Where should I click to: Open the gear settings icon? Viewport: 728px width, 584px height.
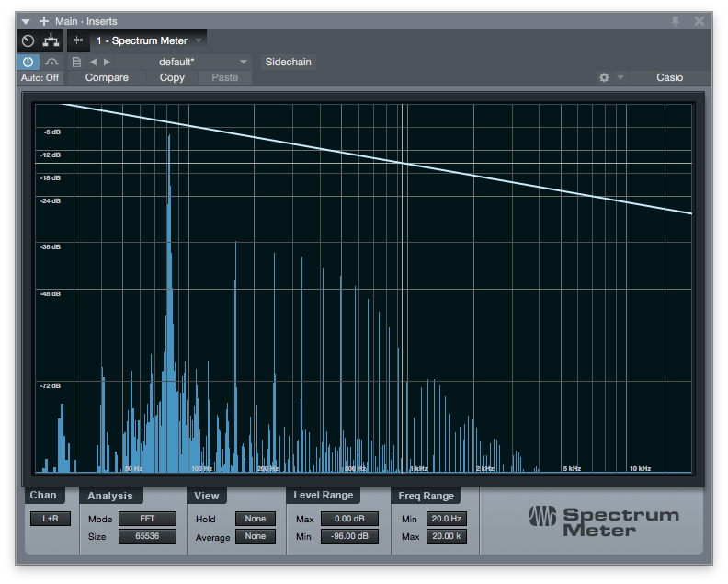(x=604, y=78)
